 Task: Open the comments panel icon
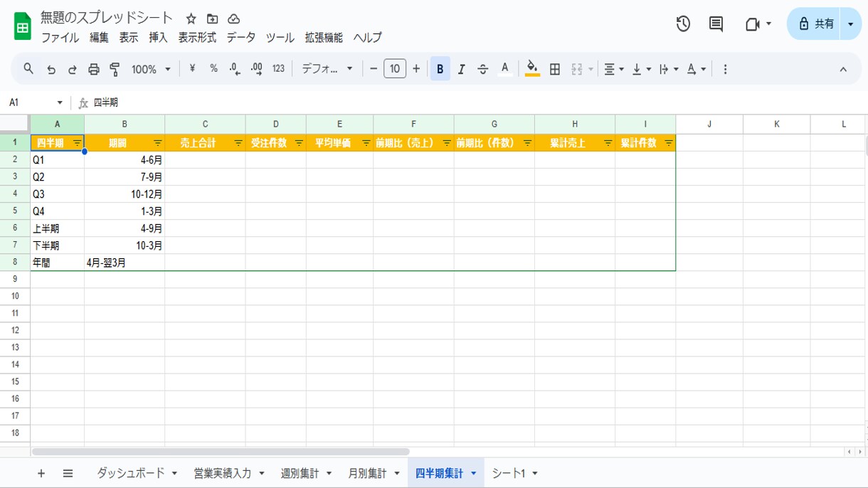coord(716,24)
